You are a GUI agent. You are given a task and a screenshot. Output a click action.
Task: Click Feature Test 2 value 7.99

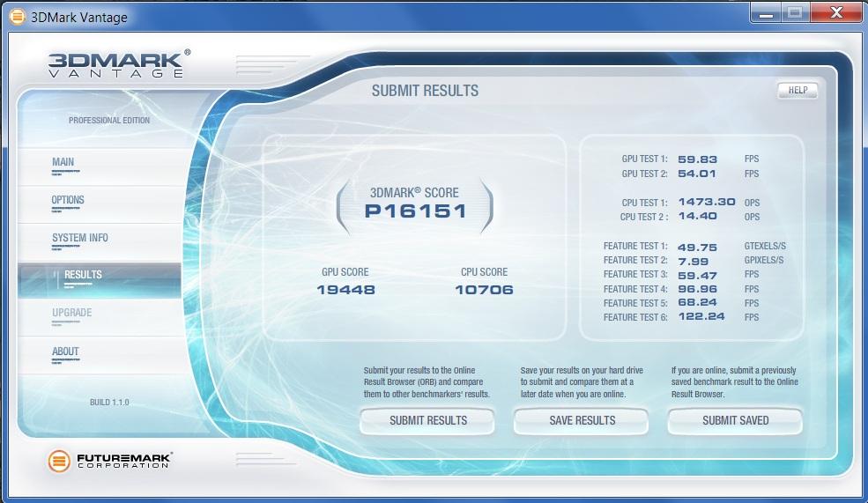693,261
